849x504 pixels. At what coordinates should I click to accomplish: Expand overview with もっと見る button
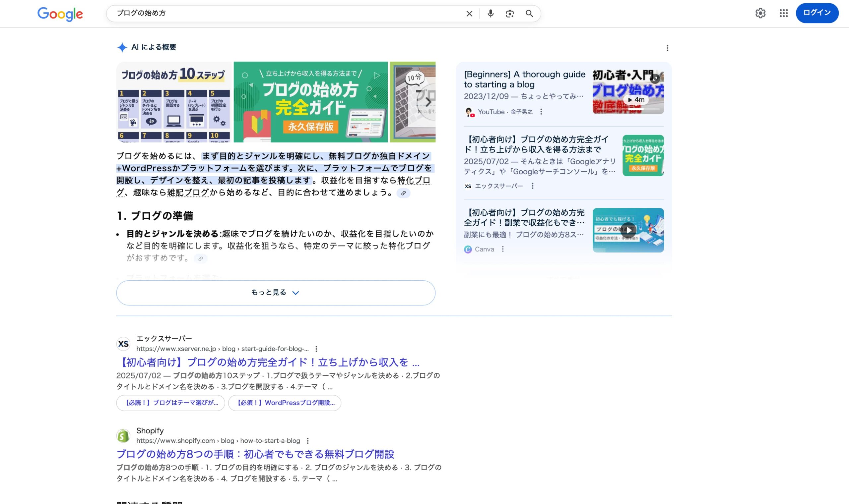[x=275, y=293]
